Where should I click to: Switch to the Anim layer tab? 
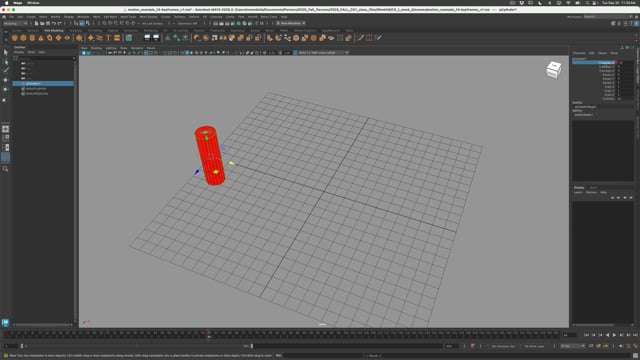[x=593, y=188]
